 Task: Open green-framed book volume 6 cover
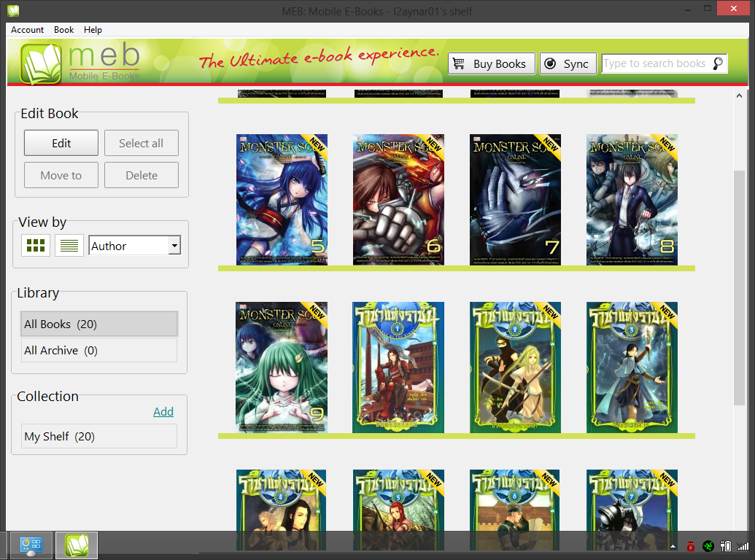tap(514, 510)
